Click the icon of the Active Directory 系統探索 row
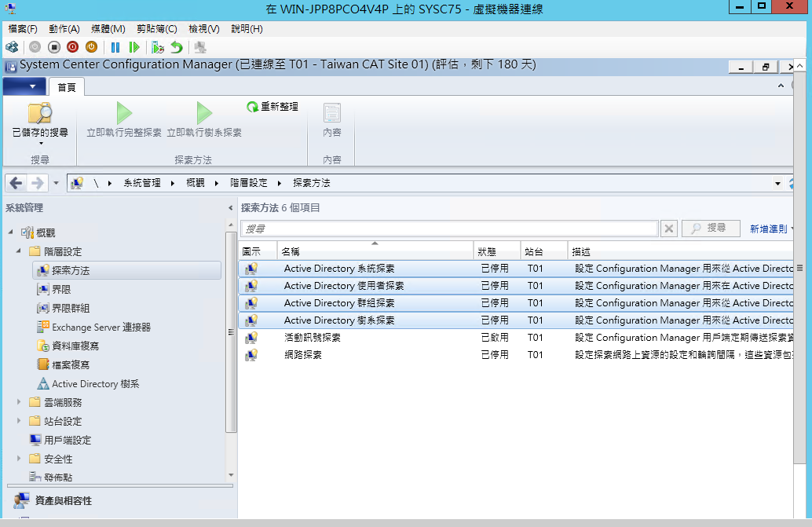 (251, 269)
